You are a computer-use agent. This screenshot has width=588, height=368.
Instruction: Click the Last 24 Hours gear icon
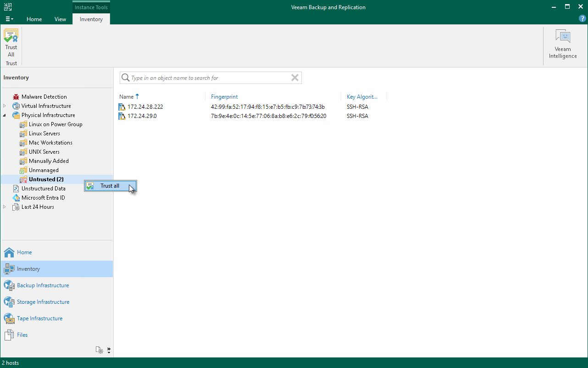(16, 207)
